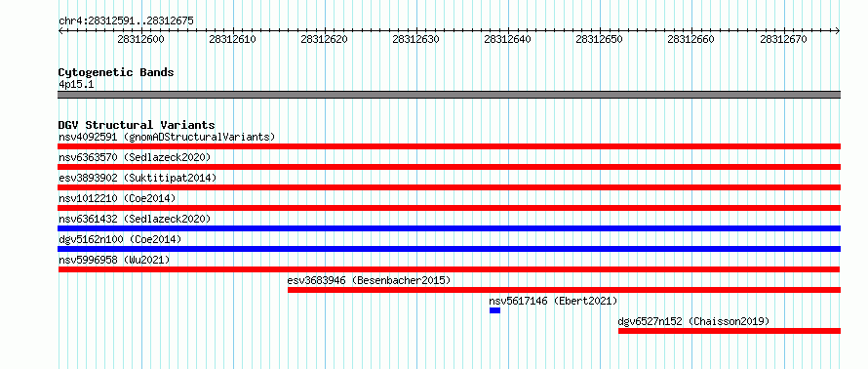Select the esv3683946 (Besenbacher2015) label
The width and height of the screenshot is (868, 369).
coord(370,280)
